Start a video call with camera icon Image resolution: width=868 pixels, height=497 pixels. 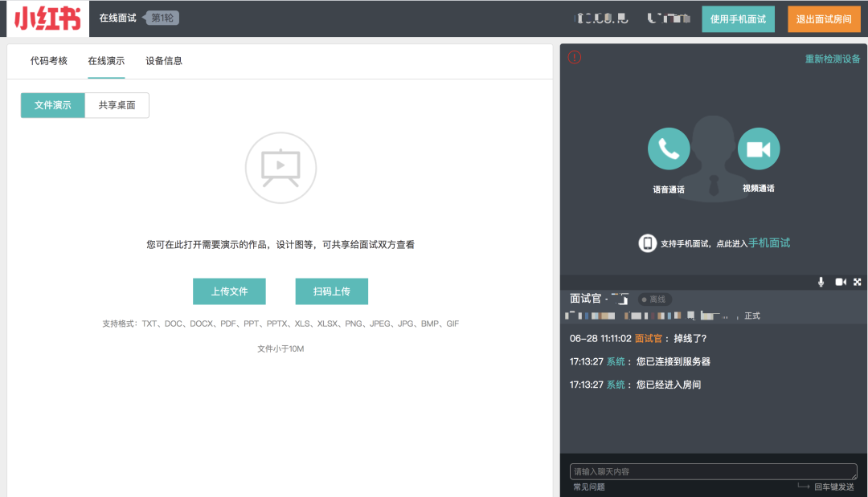click(x=759, y=149)
